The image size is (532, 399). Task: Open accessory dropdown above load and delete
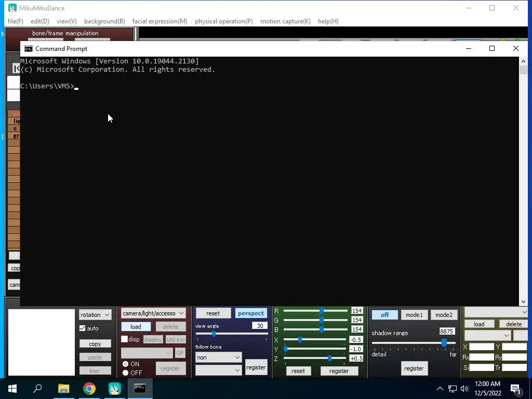(496, 312)
